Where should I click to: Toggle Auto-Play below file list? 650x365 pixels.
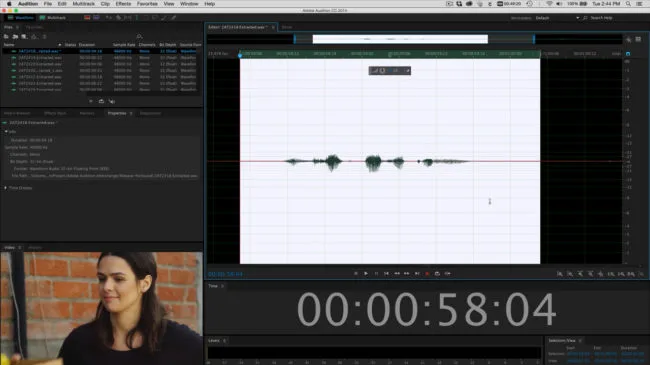coord(112,101)
